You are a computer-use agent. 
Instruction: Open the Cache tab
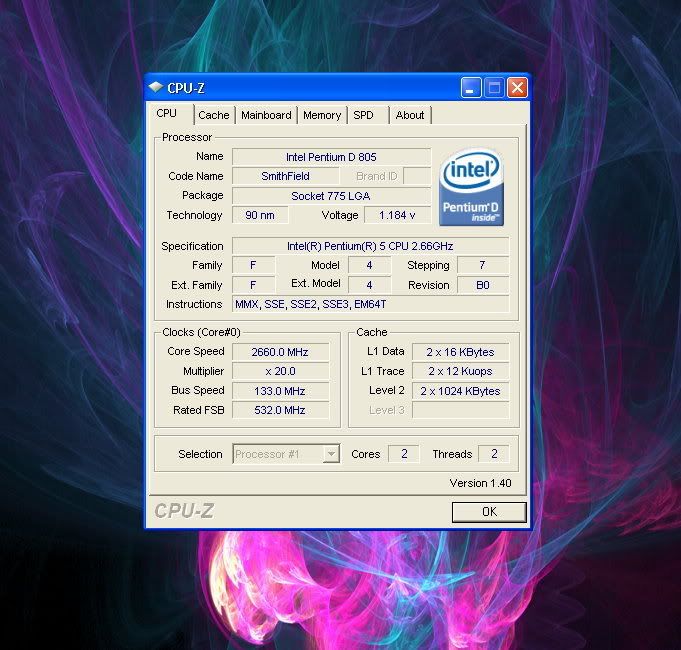click(x=214, y=115)
